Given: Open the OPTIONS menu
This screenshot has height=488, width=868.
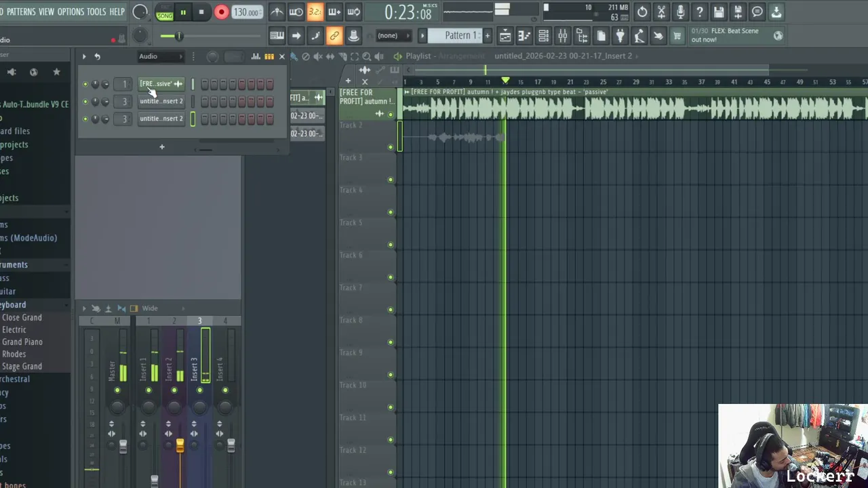Looking at the screenshot, I should tap(71, 12).
